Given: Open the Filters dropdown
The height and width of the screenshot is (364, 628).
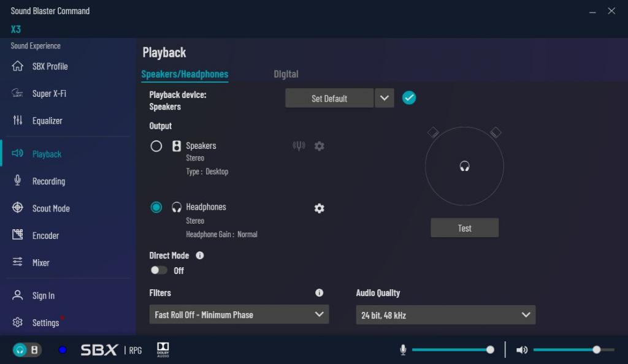Looking at the screenshot, I should point(239,315).
